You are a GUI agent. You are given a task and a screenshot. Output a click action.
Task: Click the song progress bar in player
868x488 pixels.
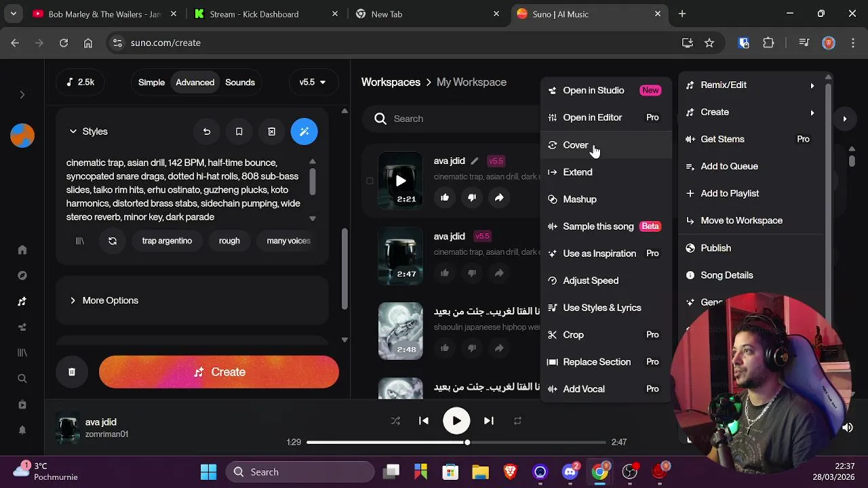coord(456,443)
